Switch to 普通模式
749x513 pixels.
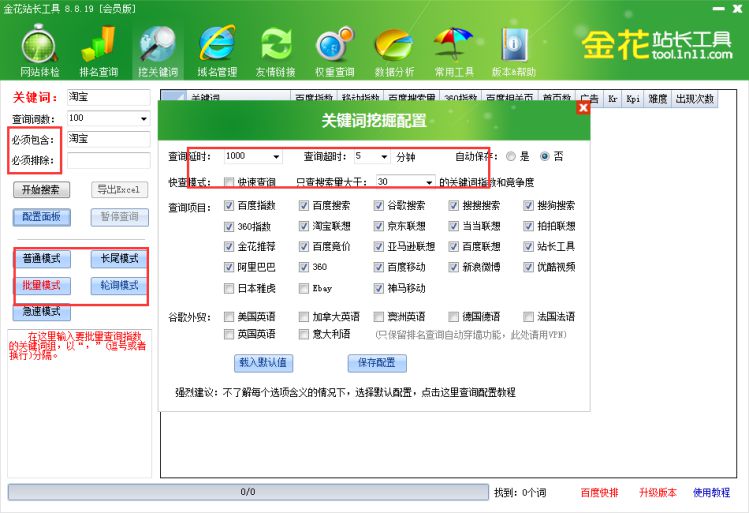(42, 259)
